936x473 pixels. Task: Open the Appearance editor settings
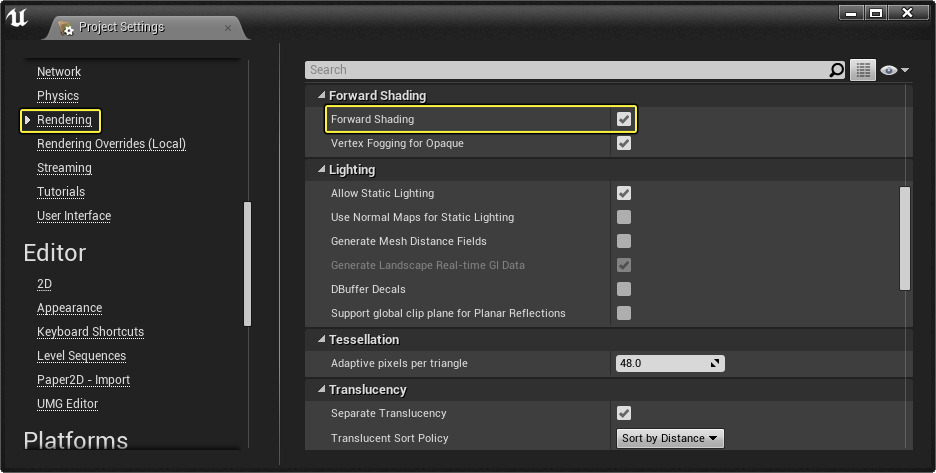[70, 308]
